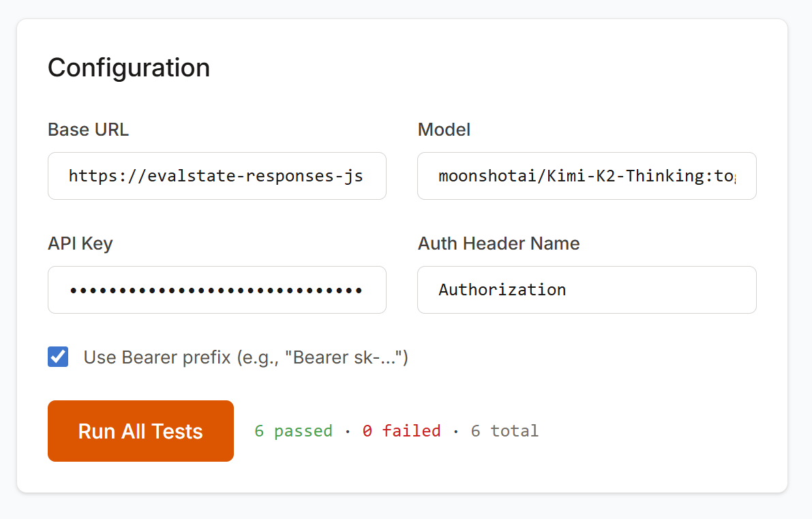Click the green 6 passed counter
The image size is (812, 519).
point(293,430)
